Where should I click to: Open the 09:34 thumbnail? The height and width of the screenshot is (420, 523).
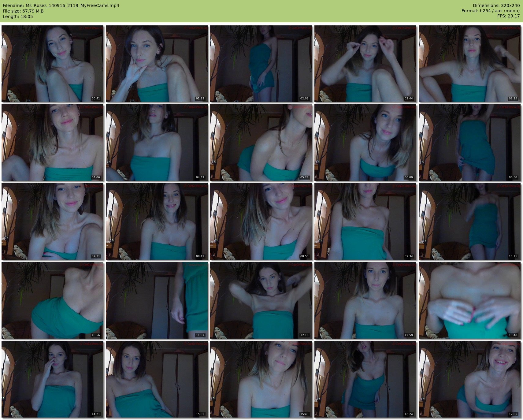tap(365, 221)
